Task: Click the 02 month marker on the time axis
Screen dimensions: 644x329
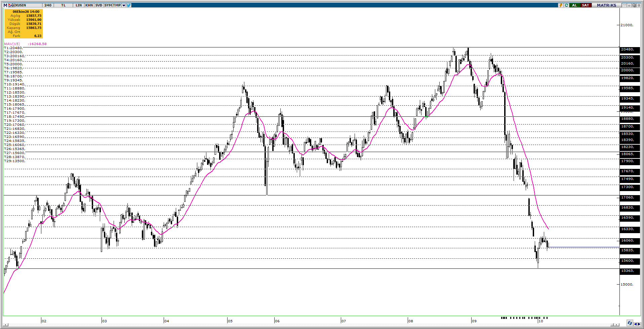Action: tap(44, 321)
